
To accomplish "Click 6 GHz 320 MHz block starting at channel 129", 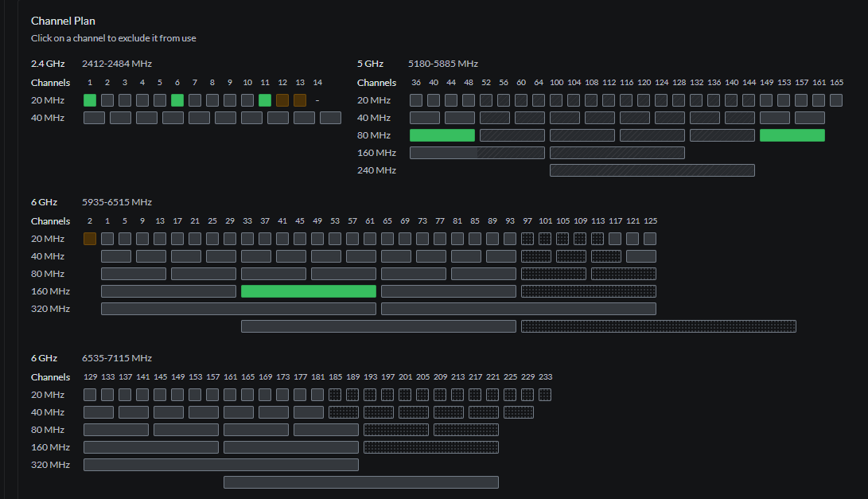I will click(221, 465).
